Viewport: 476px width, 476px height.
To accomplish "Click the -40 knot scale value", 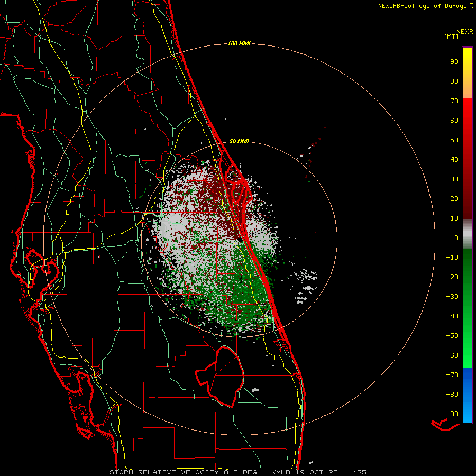I will [x=452, y=316].
